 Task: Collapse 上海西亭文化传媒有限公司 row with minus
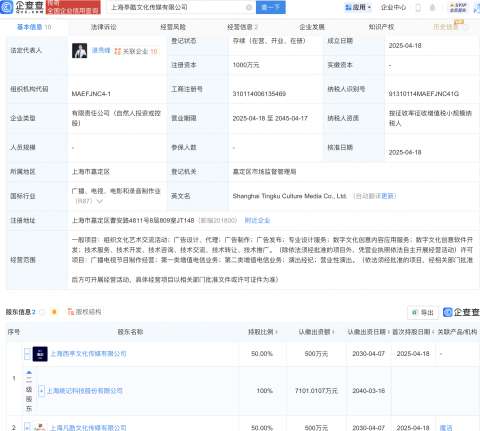pos(27,354)
